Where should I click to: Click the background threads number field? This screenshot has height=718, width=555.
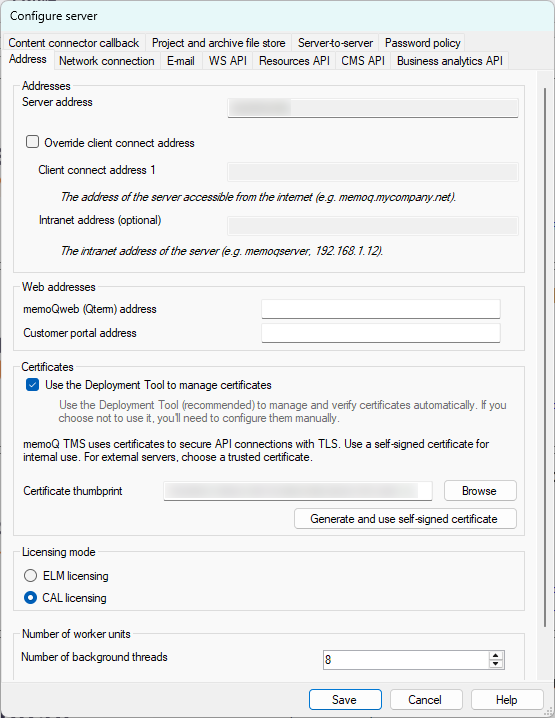point(405,660)
